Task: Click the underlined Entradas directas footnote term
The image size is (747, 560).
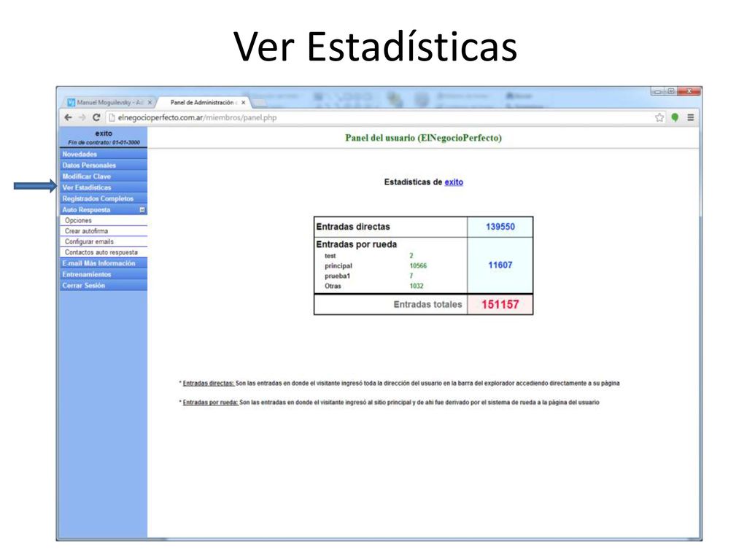Action: coord(209,383)
